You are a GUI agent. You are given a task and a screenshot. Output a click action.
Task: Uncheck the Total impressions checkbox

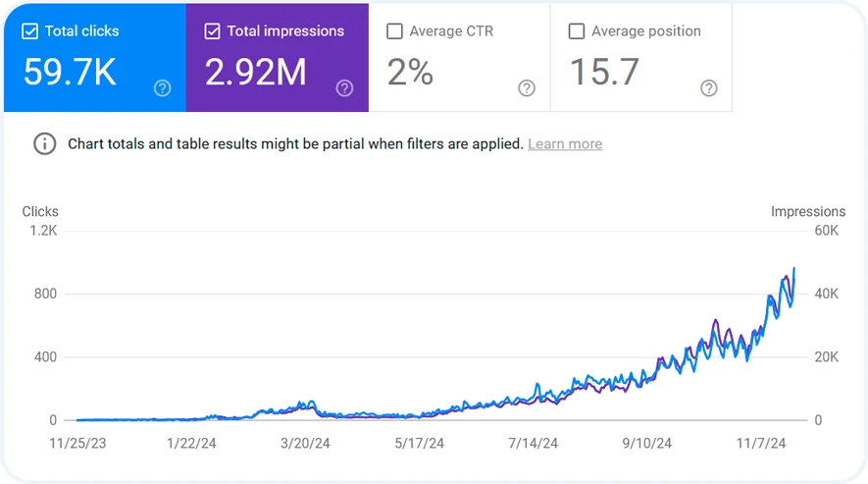pos(212,31)
